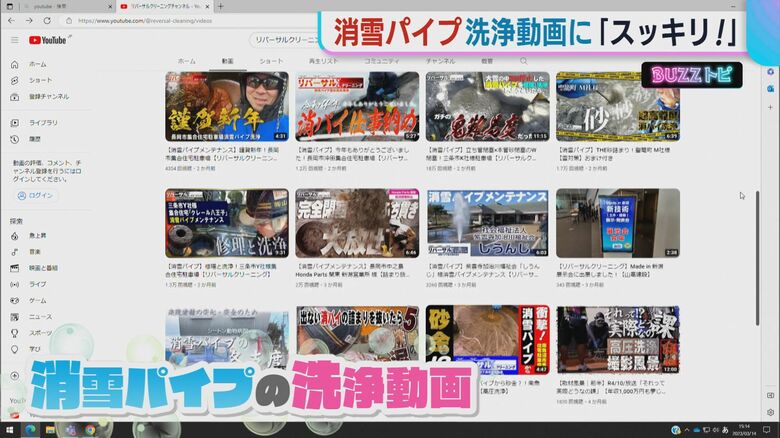Open the 音楽 music category
This screenshot has width=780, height=438.
coord(35,251)
